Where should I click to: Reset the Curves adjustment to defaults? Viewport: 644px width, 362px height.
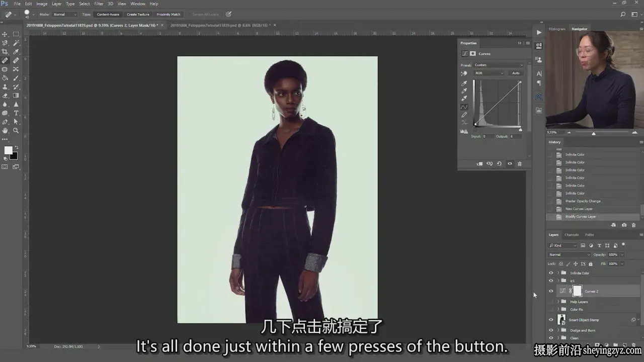pos(499,164)
